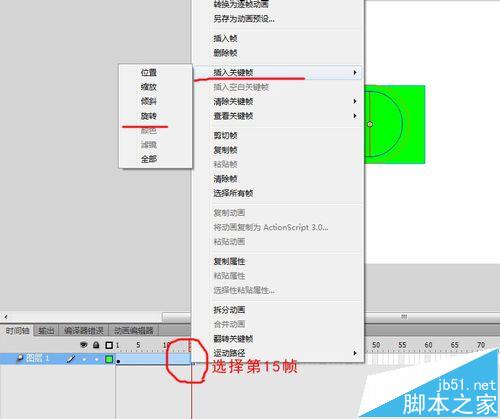
Task: Click the green square shape on the stage
Action: click(395, 124)
